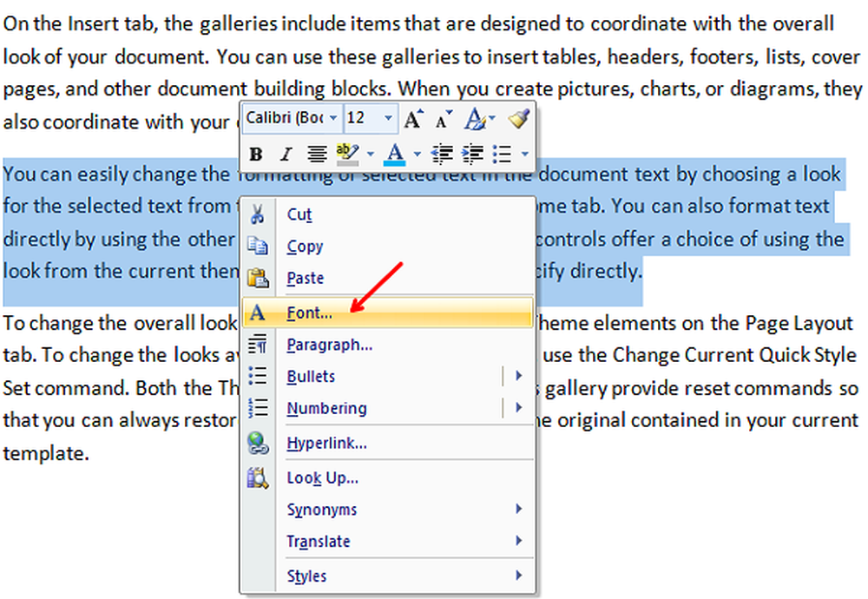This screenshot has height=599, width=868.
Task: Apply bullets from mini toolbar icon
Action: pos(502,155)
